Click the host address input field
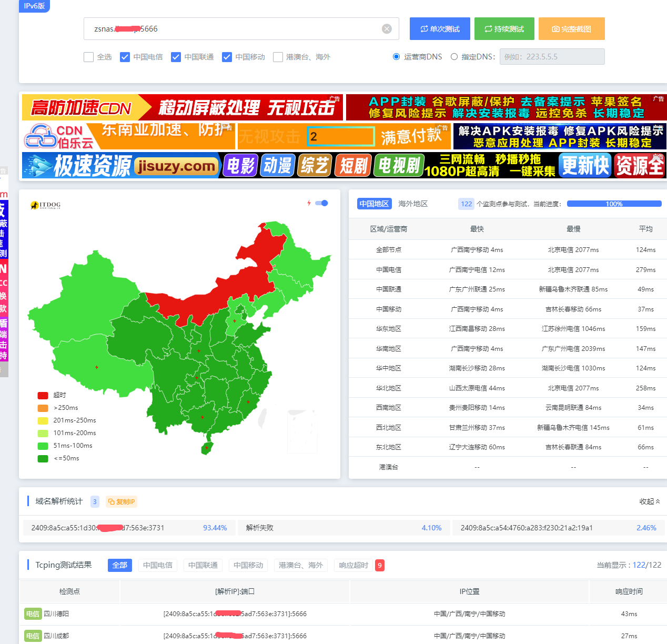Screen dimensions: 667x644 coord(241,29)
